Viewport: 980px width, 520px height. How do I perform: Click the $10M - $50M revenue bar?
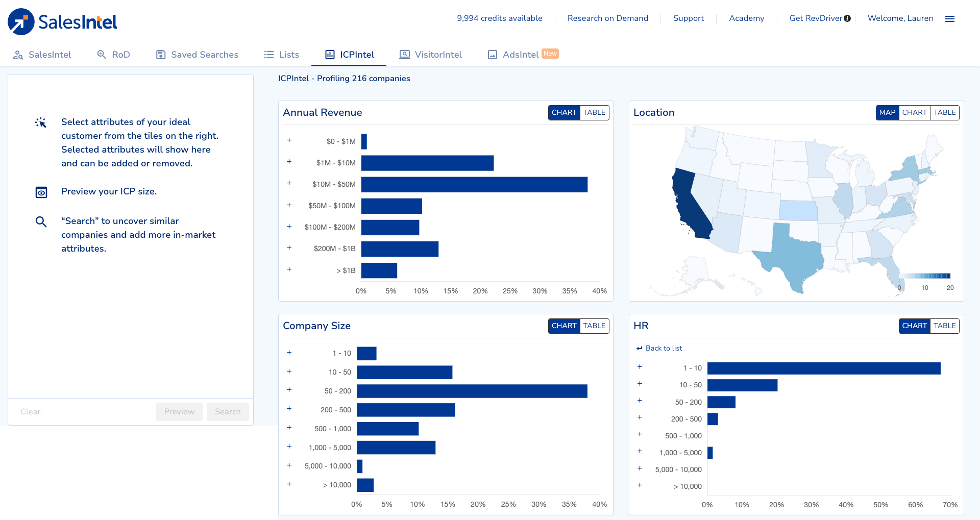click(x=474, y=184)
